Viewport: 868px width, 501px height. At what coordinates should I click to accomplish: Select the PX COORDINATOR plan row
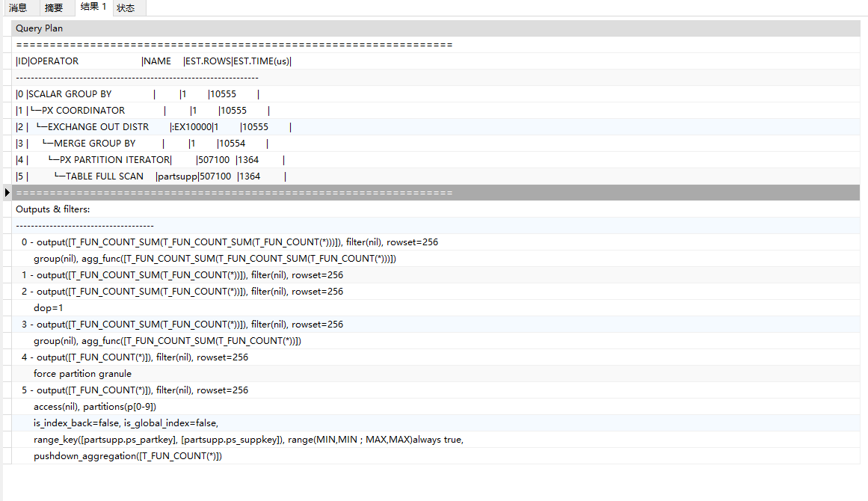(82, 111)
